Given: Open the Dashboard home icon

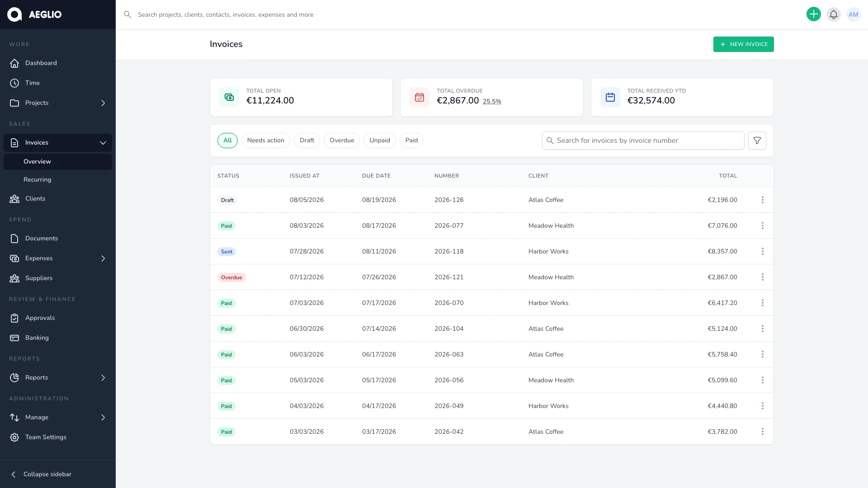Looking at the screenshot, I should [x=14, y=63].
